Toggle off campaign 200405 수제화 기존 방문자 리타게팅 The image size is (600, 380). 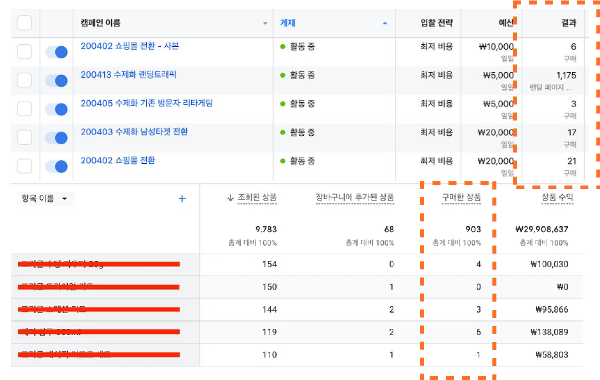[56, 109]
